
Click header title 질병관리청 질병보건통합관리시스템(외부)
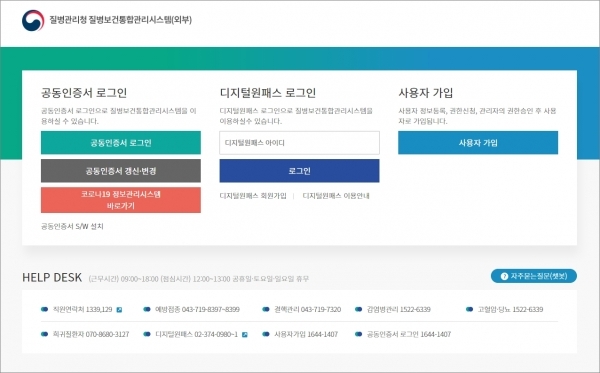pos(121,20)
